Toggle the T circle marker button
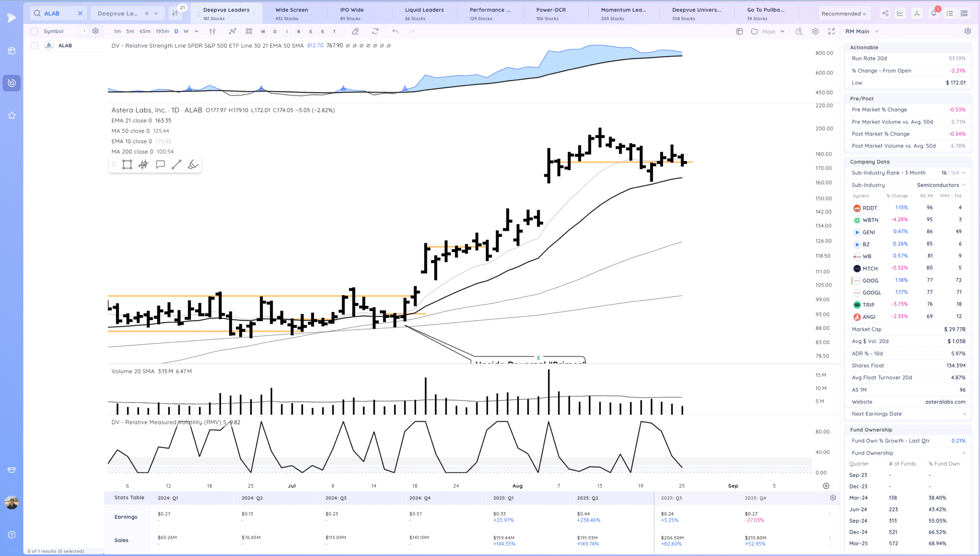 335,31
